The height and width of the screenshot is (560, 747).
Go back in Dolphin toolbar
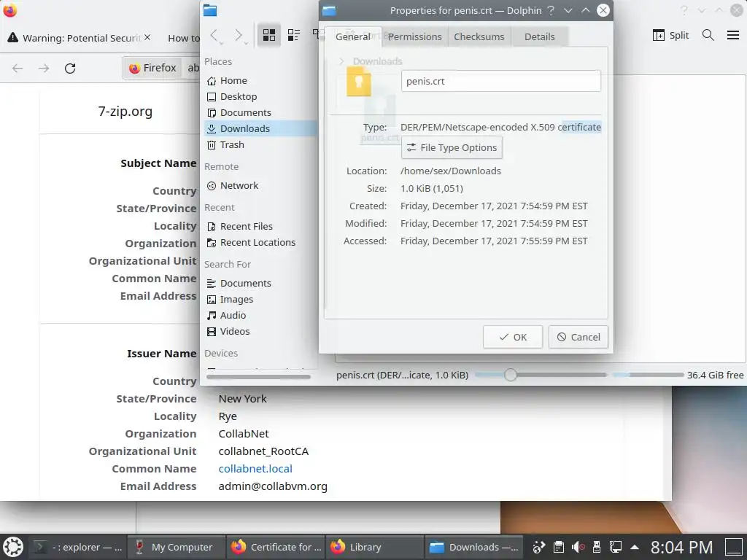point(214,35)
